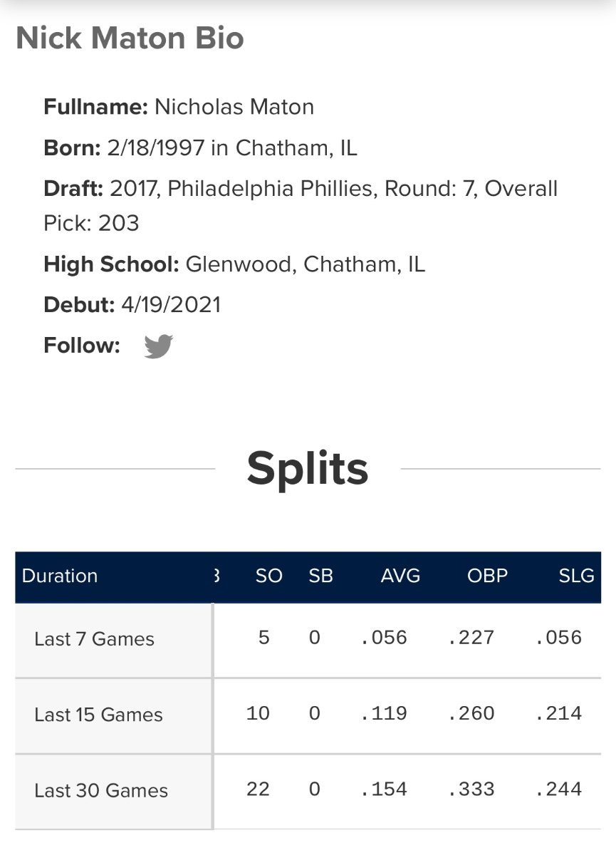Select the Last 15 Games row label
The image size is (616, 855).
(98, 715)
